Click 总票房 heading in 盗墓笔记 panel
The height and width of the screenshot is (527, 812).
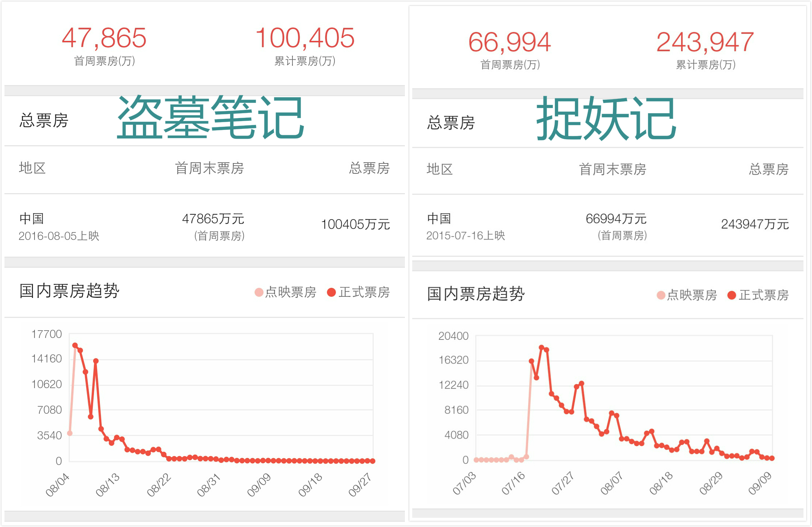(x=44, y=121)
